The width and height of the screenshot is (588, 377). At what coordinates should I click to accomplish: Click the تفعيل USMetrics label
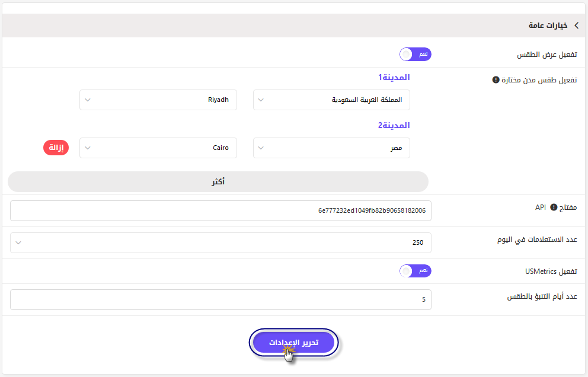pos(551,271)
